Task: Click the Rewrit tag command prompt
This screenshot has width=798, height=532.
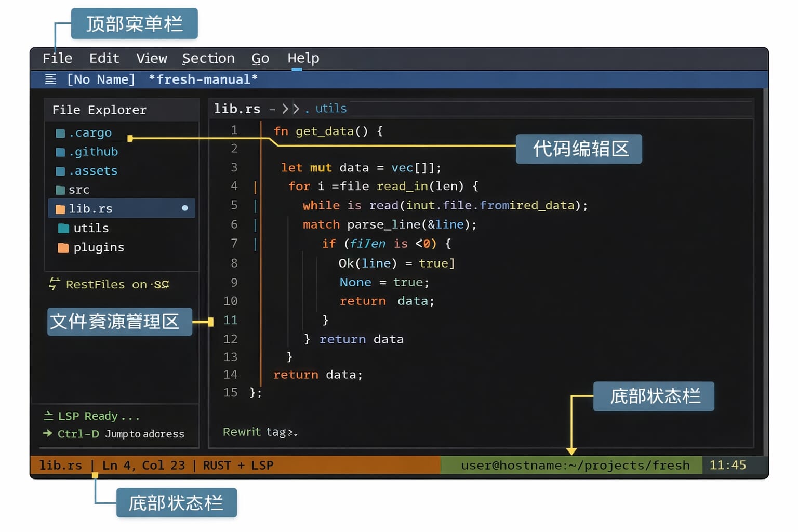Action: 260,431
